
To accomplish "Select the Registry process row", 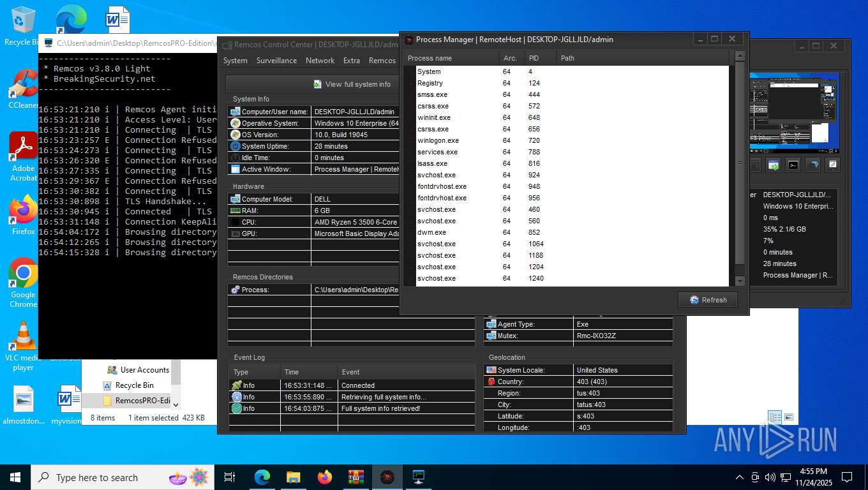I will [572, 83].
